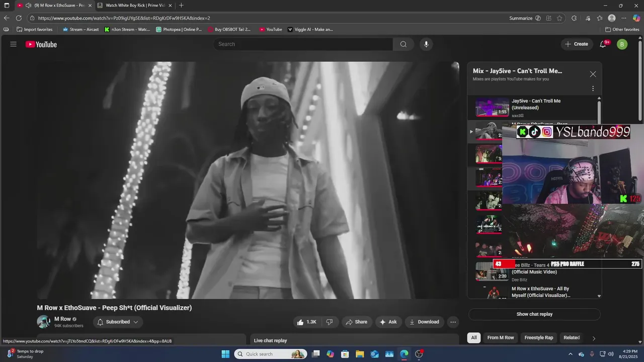Open n3on Stream bookmark
The height and width of the screenshot is (362, 644).
click(x=127, y=30)
